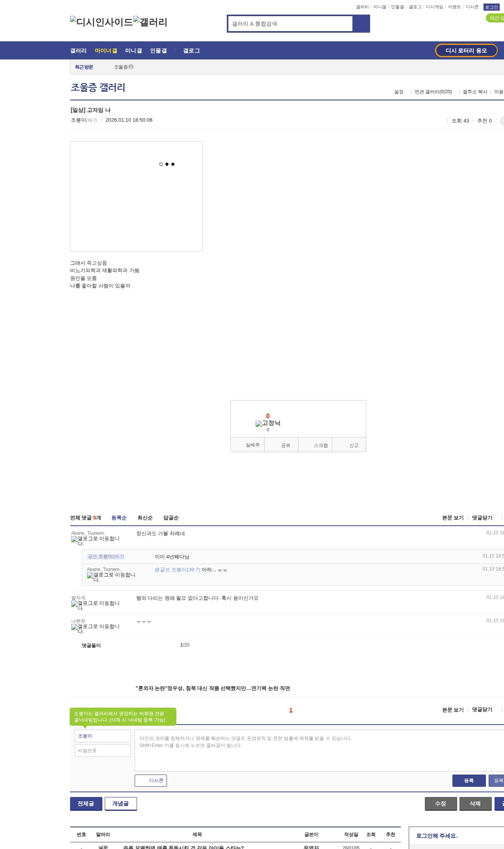Sort comments by 답글순
The height and width of the screenshot is (849, 504).
tap(171, 518)
